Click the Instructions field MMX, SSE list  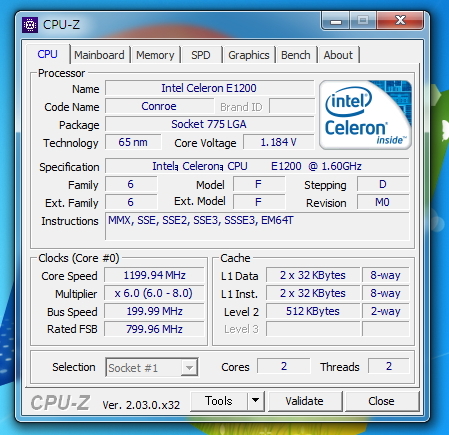pos(257,226)
